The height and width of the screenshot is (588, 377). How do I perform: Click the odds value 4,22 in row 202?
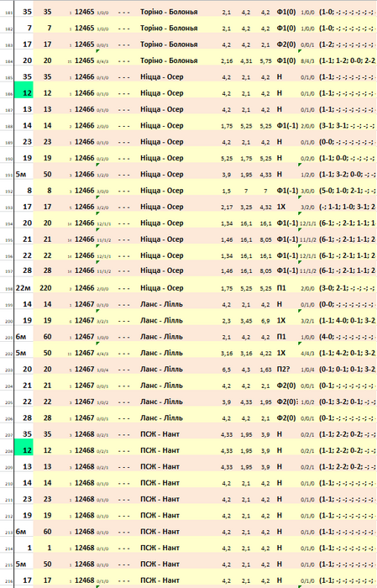(265, 354)
